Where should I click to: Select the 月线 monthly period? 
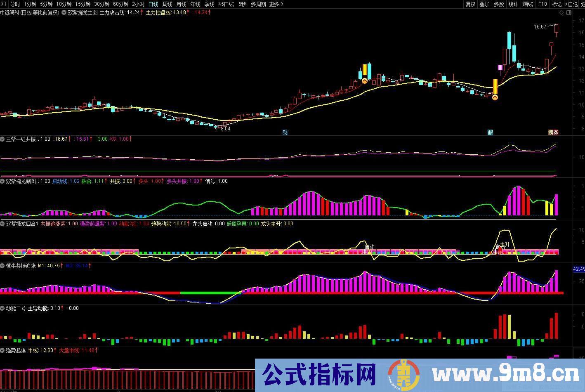pos(181,4)
